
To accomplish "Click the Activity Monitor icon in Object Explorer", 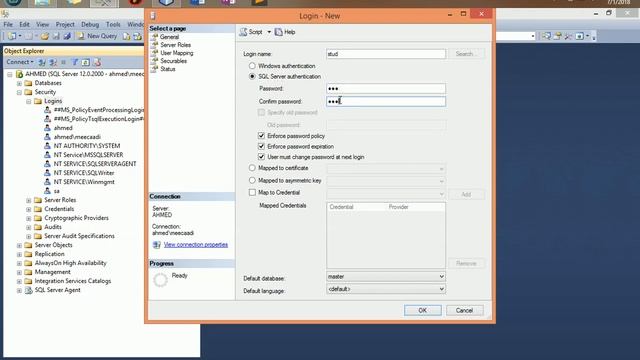I will 97,62.
